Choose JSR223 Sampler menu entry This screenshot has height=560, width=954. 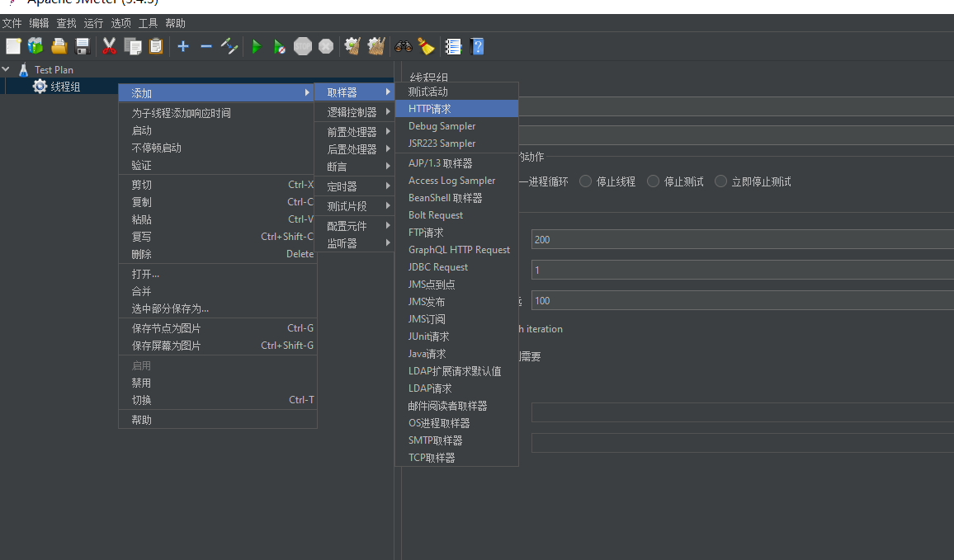pos(457,144)
